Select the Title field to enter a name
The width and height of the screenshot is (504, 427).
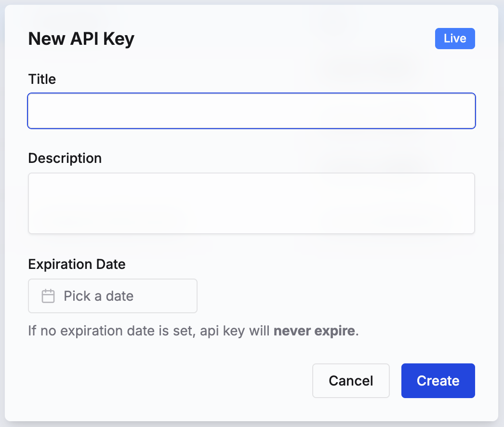coord(252,110)
